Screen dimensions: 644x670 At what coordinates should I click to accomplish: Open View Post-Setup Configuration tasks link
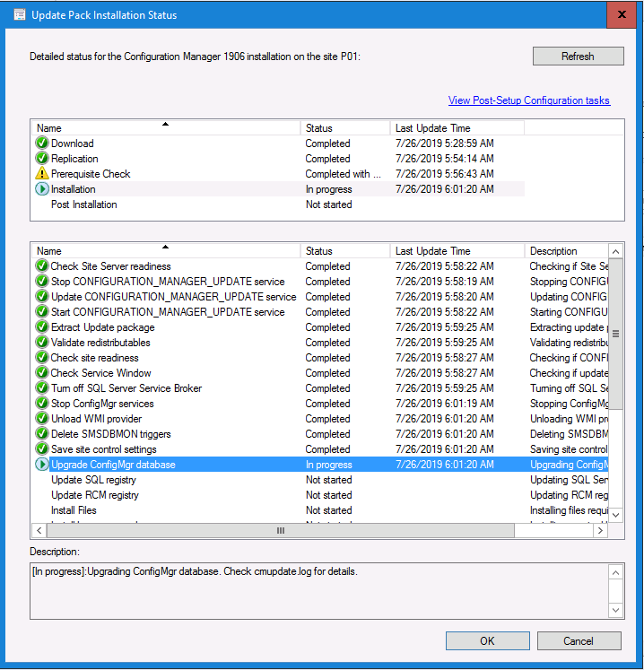pyautogui.click(x=529, y=100)
